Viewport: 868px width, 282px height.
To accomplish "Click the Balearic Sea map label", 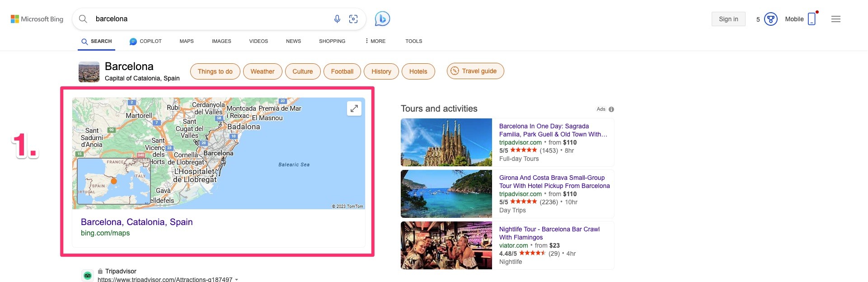I will [x=294, y=164].
